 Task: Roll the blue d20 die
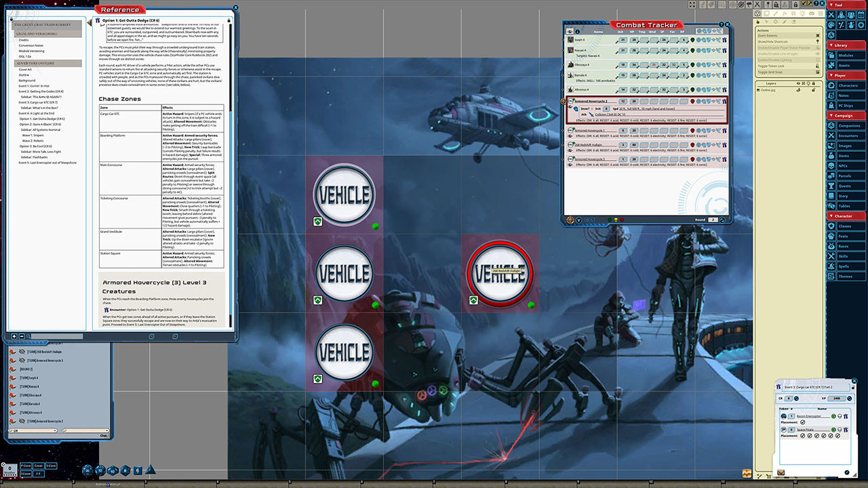click(87, 470)
